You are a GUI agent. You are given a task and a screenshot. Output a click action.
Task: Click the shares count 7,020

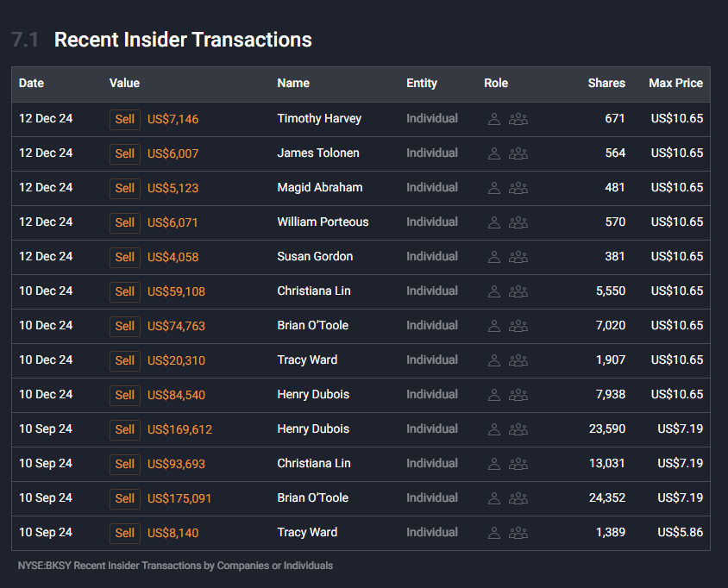(x=610, y=326)
